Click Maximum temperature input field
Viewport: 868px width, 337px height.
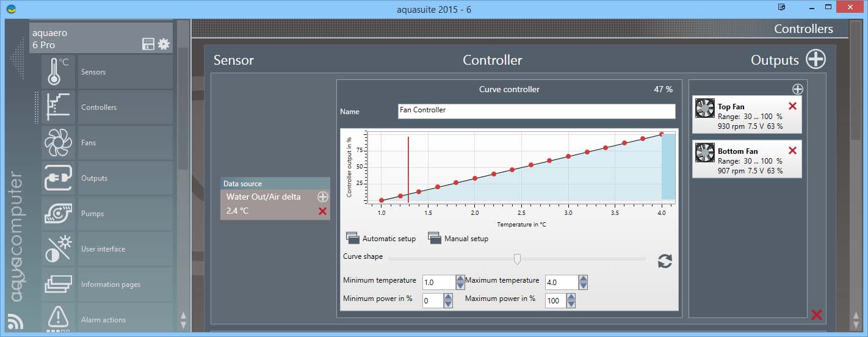point(561,282)
